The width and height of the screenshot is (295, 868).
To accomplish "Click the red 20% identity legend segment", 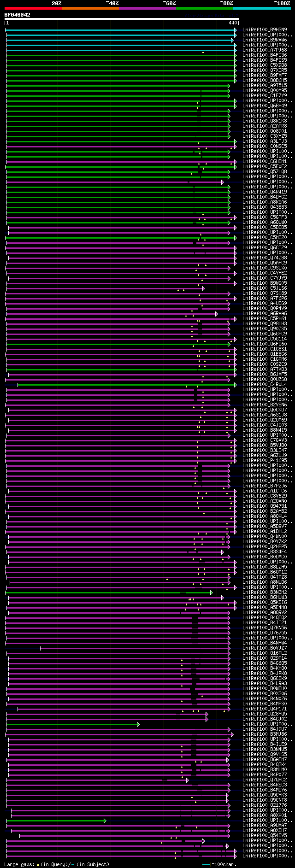I will [33, 8].
